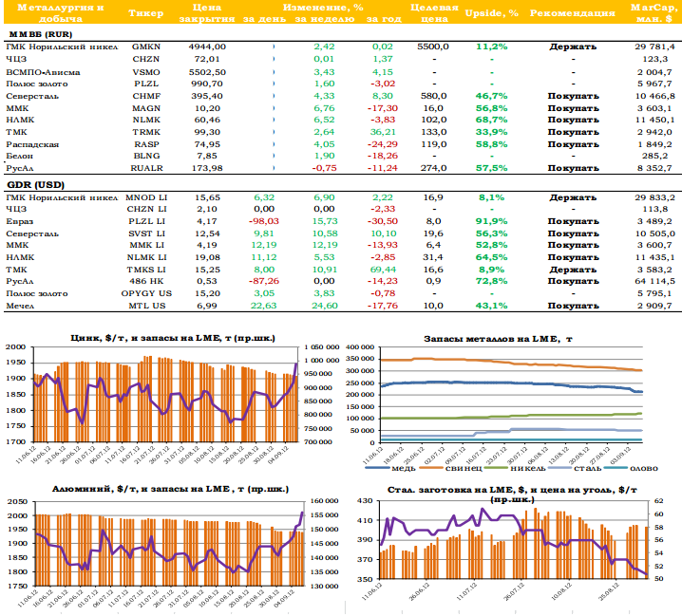Click the 1 050 000 axis label
This screenshot has width=682, height=616.
click(x=322, y=346)
